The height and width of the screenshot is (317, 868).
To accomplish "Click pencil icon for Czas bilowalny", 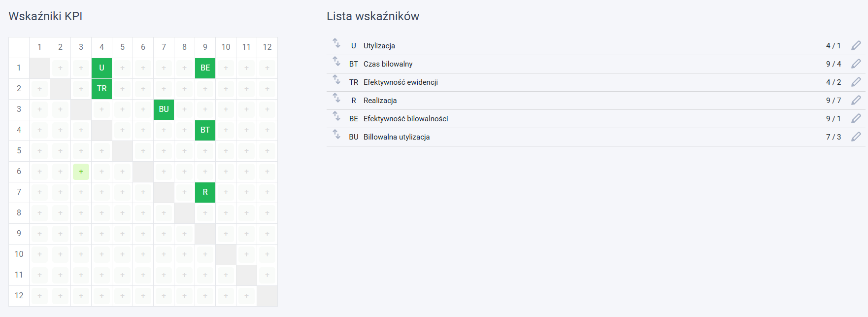I will tap(856, 64).
